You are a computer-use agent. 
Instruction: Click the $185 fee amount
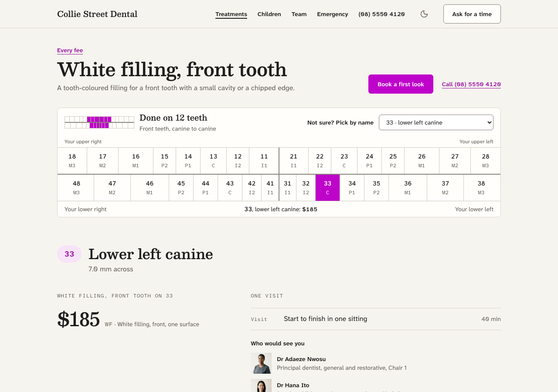click(x=78, y=319)
